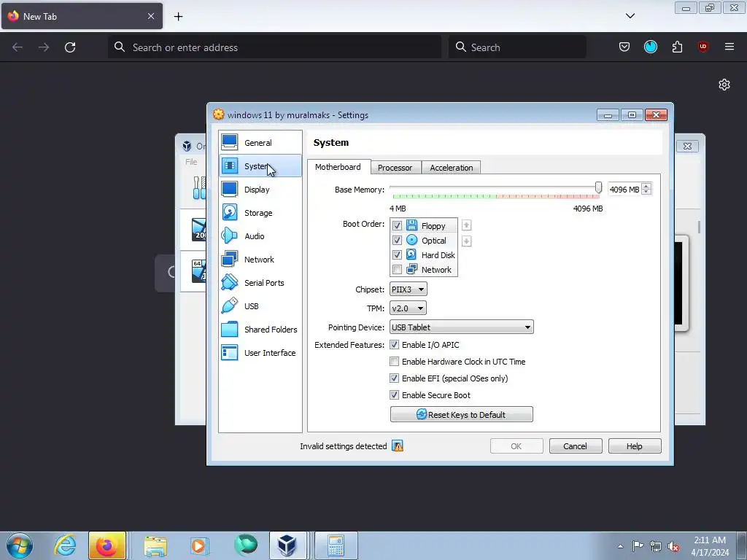Viewport: 747px width, 560px height.
Task: Open the Firefox account avatar icon
Action: pyautogui.click(x=651, y=47)
